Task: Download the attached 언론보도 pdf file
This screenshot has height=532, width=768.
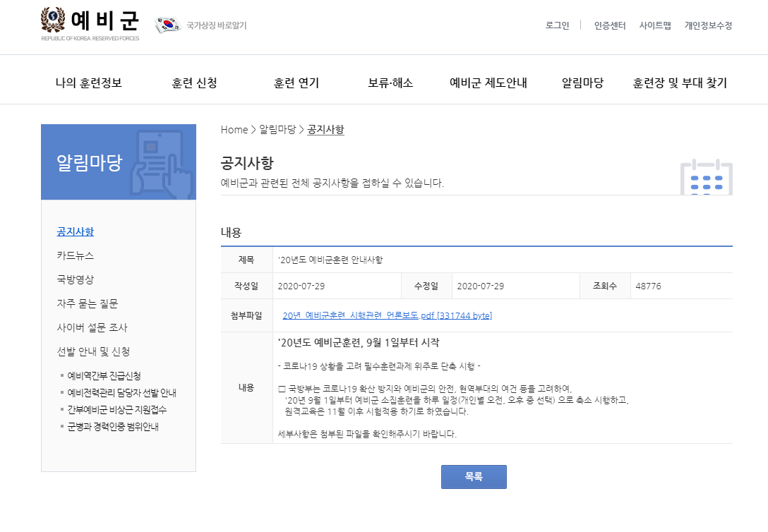Action: (387, 315)
